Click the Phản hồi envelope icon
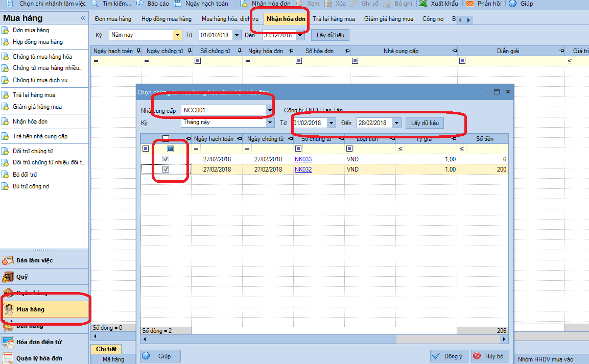Image resolution: width=589 pixels, height=364 pixels. pyautogui.click(x=470, y=4)
